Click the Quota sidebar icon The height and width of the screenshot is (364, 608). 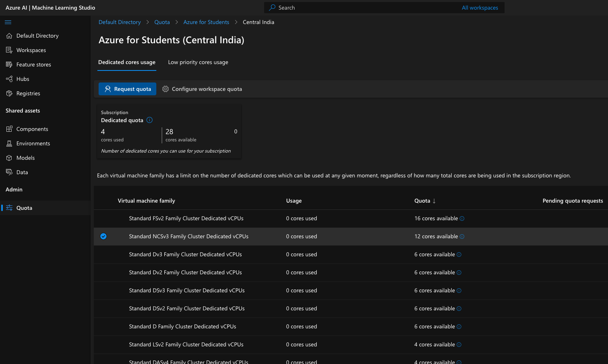tap(9, 208)
